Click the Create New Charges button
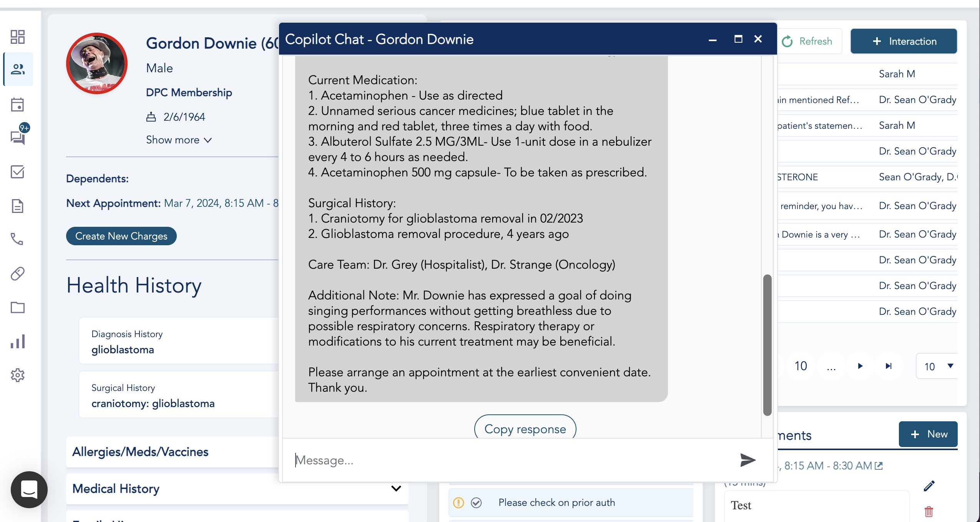This screenshot has width=980, height=522. click(121, 236)
